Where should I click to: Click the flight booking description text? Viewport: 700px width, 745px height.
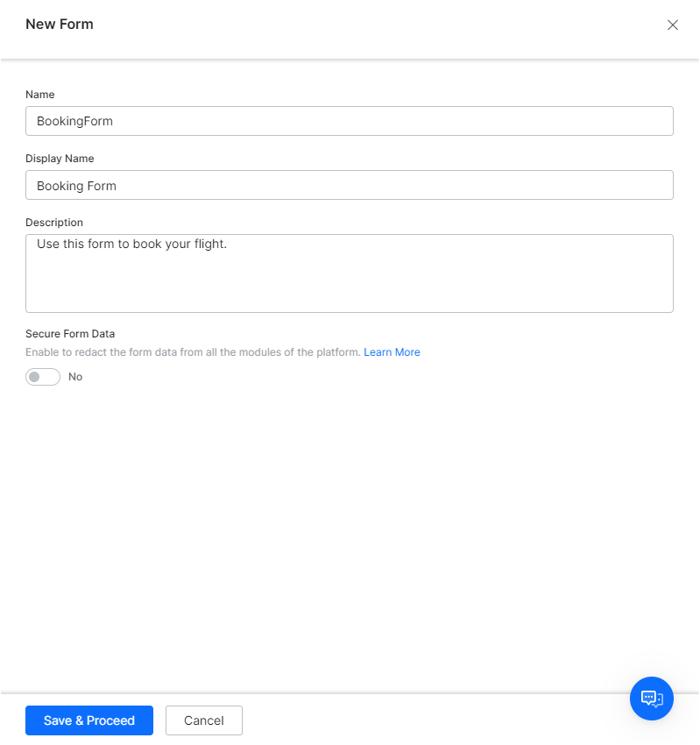click(131, 244)
